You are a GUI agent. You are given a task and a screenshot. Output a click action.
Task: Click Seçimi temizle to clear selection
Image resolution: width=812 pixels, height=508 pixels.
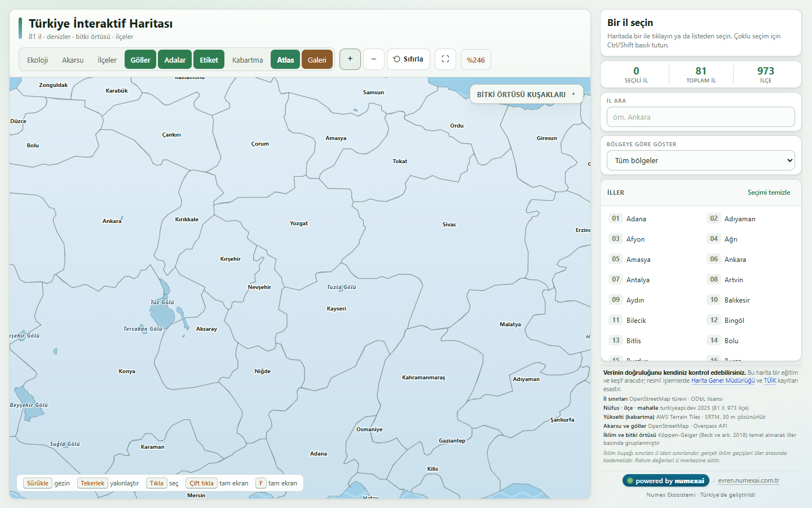tap(769, 192)
